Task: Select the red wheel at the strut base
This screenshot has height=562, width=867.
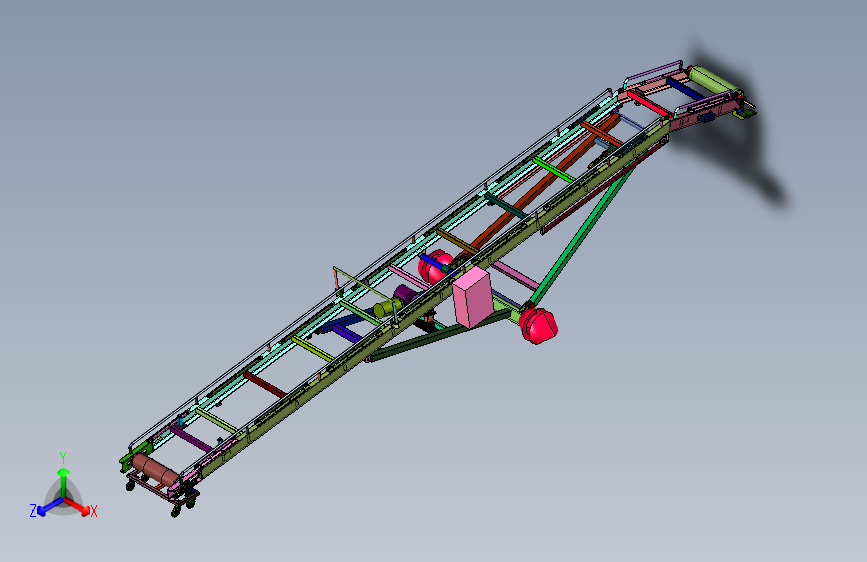Action: tap(539, 325)
